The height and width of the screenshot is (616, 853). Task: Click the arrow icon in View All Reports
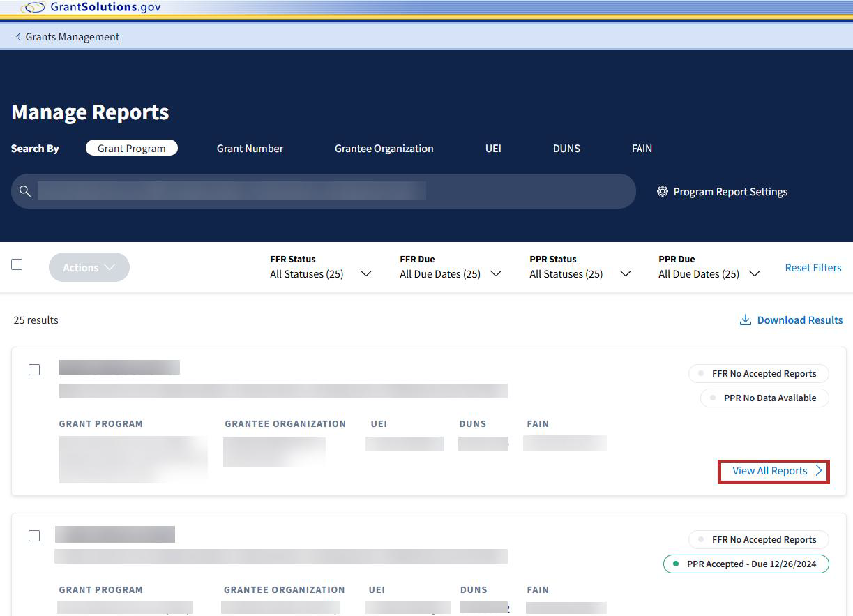pos(819,471)
